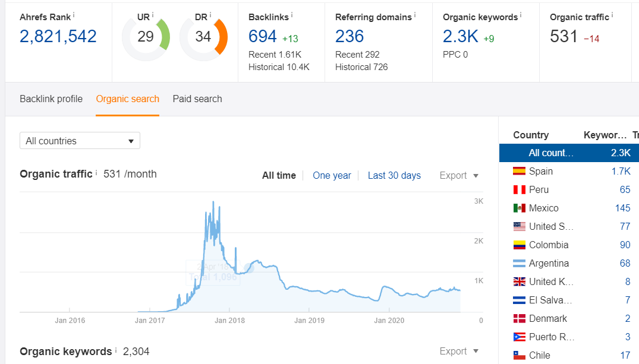This screenshot has height=364, width=639.
Task: Show the Last 30 days range
Action: click(394, 176)
